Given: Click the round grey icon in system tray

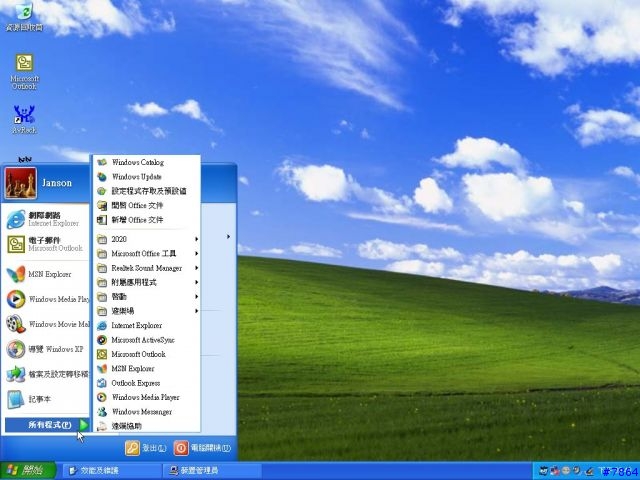Looking at the screenshot, I should pos(566,470).
